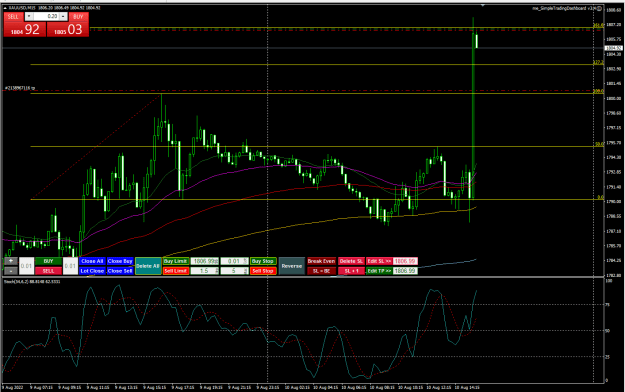The width and height of the screenshot is (625, 392).
Task: Click the Sell Limit button
Action: 175,271
